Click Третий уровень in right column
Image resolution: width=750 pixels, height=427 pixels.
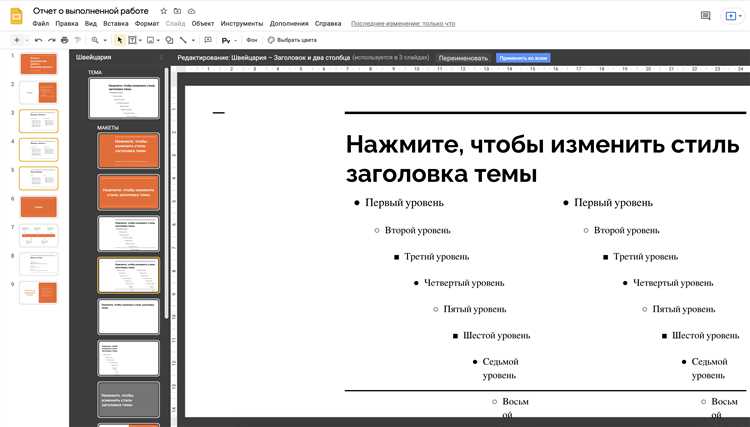646,257
